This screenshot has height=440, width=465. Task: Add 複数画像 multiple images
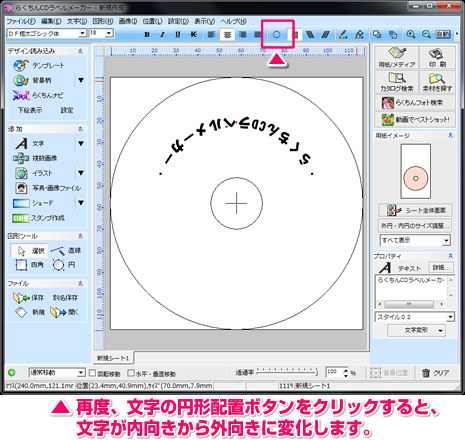pyautogui.click(x=35, y=158)
